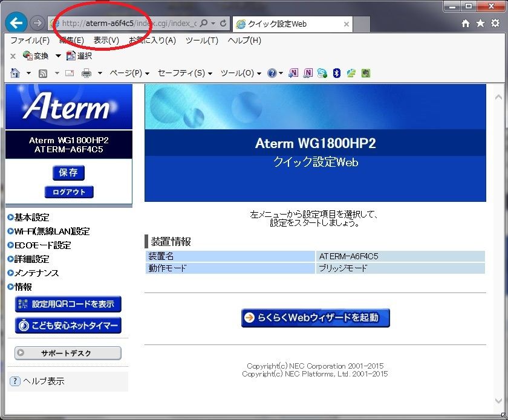
Task: Close the クイック設定Web tab
Action: 347,24
